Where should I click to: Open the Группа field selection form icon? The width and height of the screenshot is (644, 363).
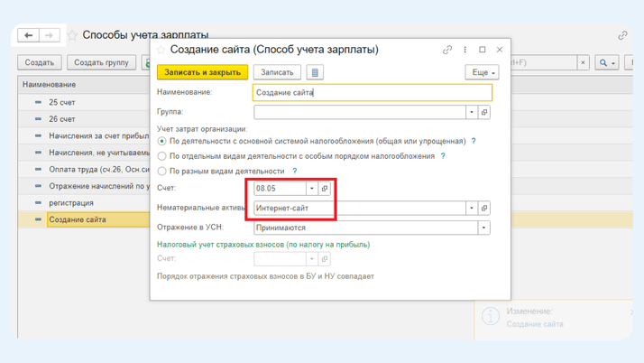point(484,112)
